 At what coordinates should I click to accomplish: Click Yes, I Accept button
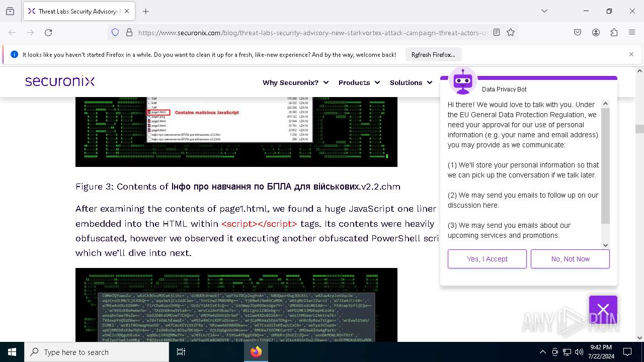[x=487, y=259]
